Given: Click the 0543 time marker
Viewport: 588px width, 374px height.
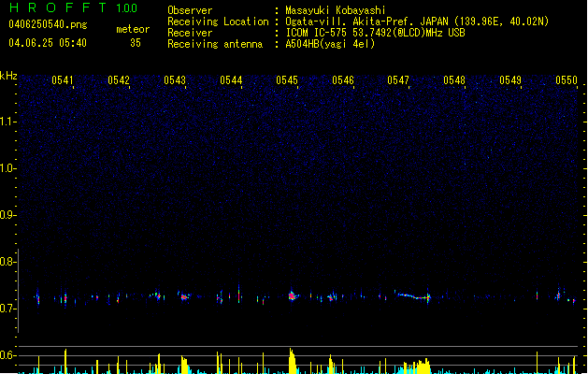Looking at the screenshot, I should coord(175,80).
